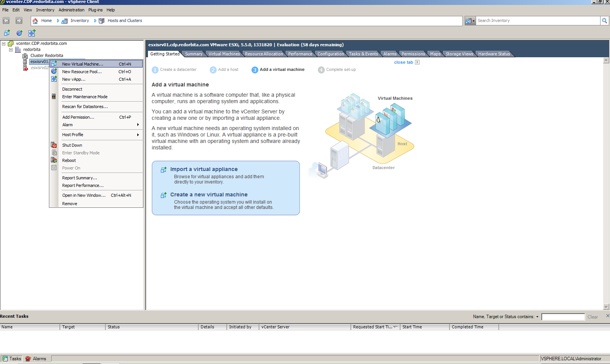Click the New Resource Pool toolbar icon
This screenshot has height=364, width=610.
(x=19, y=33)
